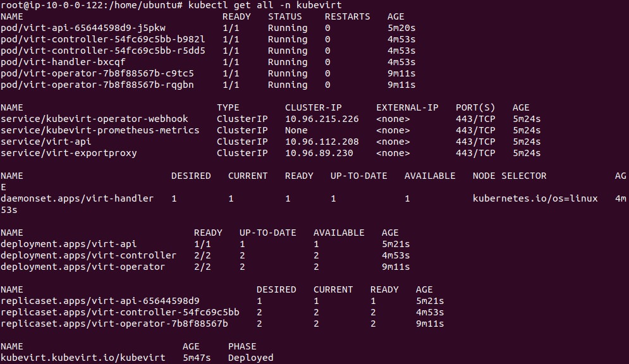Select pod/virt-handler-bxcqf text
The height and width of the screenshot is (364, 629).
click(x=63, y=62)
